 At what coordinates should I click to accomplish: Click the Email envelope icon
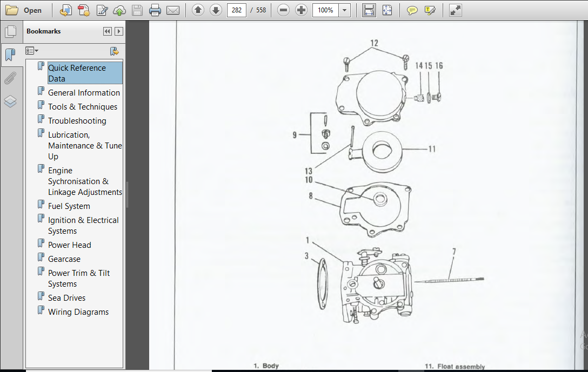pyautogui.click(x=173, y=10)
